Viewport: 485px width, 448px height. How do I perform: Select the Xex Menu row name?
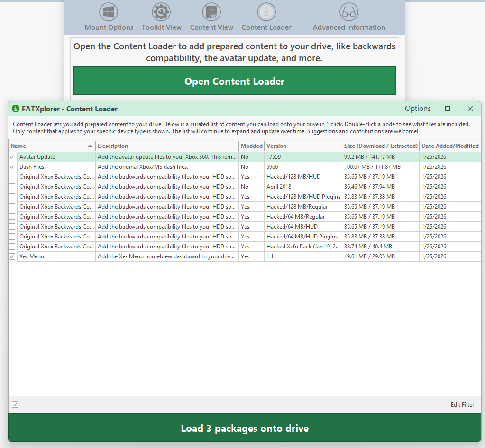click(32, 256)
